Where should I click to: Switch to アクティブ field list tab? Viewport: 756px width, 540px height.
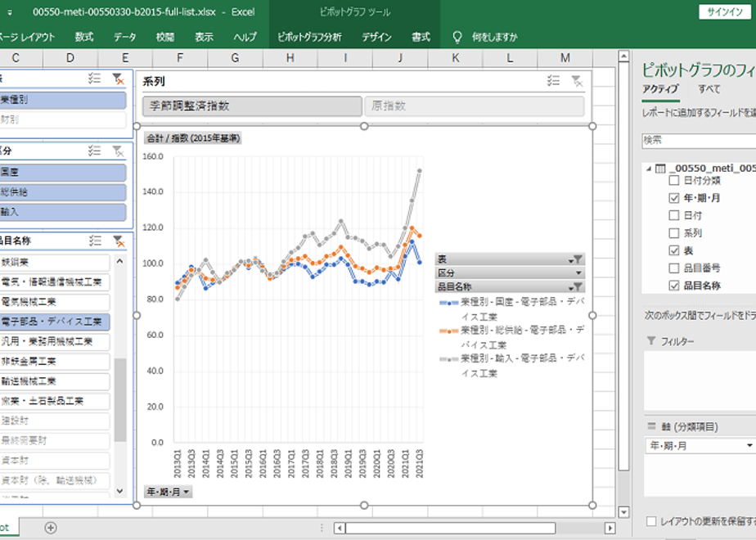[660, 88]
